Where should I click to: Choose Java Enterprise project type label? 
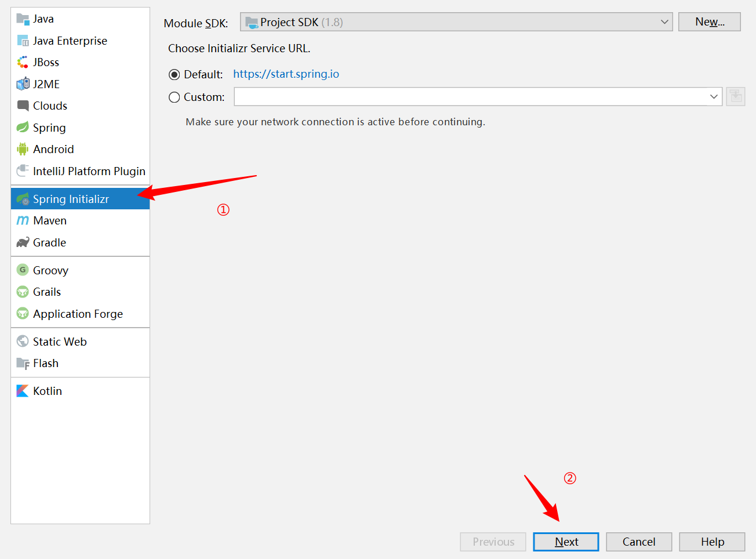[x=70, y=41]
